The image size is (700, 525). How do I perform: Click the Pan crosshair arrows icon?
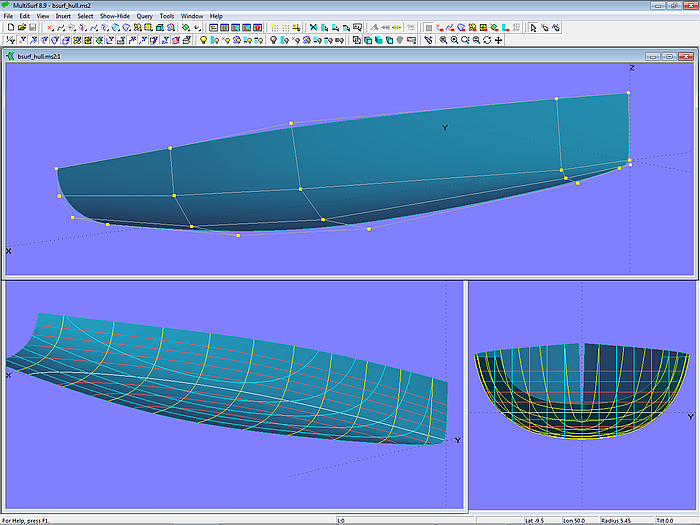coord(499,41)
